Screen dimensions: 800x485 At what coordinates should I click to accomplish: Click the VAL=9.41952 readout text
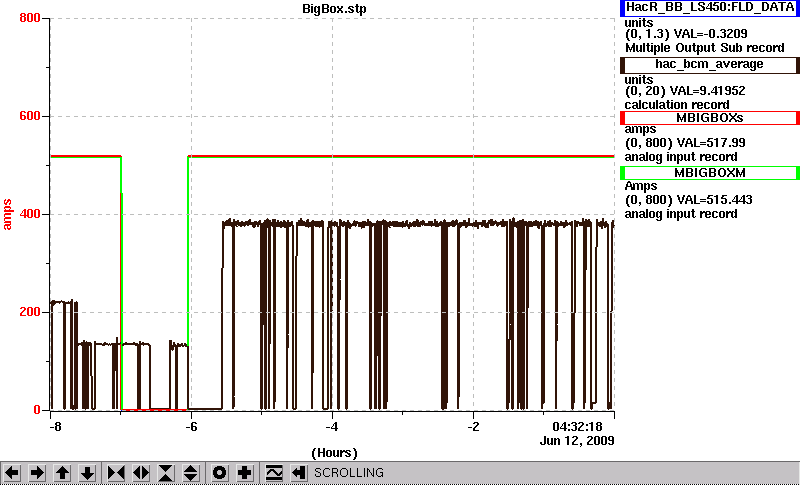(x=710, y=91)
